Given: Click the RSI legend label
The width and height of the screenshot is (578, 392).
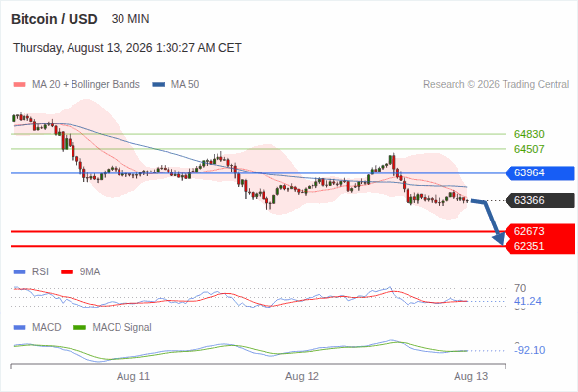Looking at the screenshot, I should (40, 272).
